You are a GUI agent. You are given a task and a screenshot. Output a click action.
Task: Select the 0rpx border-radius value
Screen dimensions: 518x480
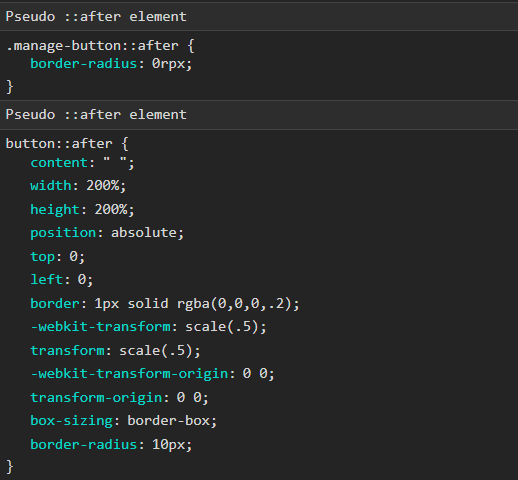point(169,63)
